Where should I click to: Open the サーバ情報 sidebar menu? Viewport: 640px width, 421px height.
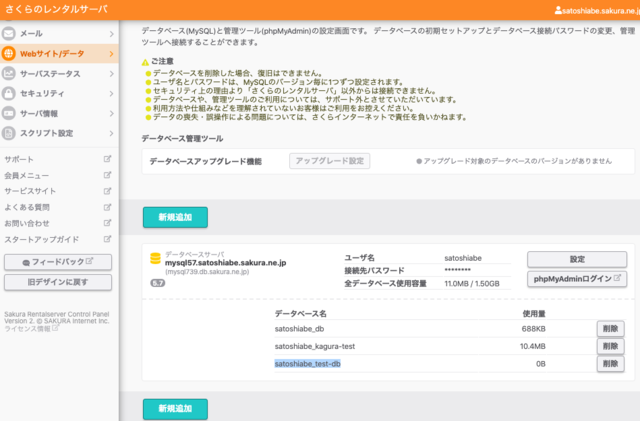click(x=59, y=113)
